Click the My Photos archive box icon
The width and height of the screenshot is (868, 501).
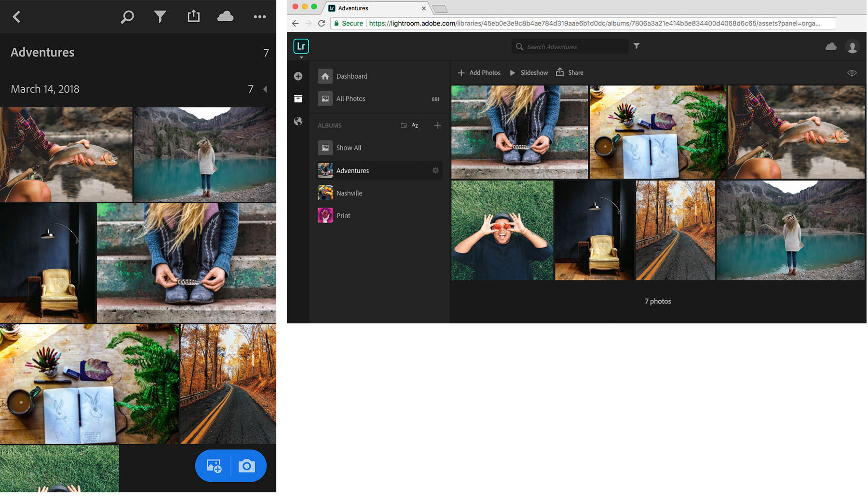coord(298,98)
